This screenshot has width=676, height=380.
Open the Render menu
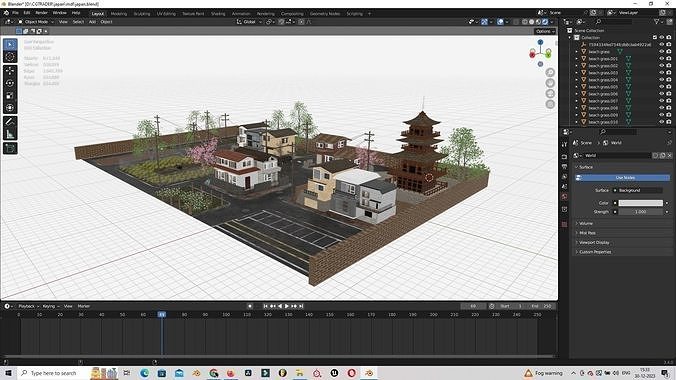[41, 13]
